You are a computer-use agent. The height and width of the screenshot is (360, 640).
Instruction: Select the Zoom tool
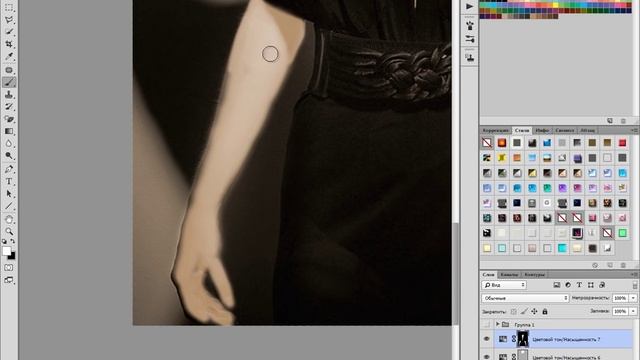9,231
